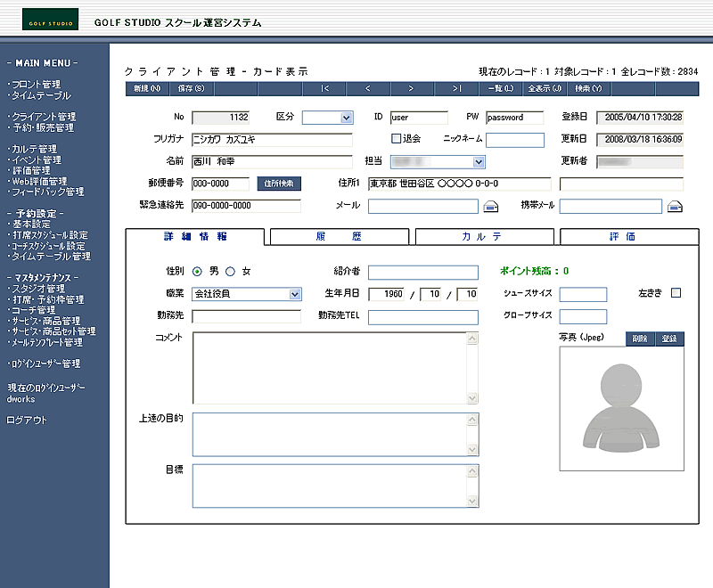This screenshot has height=588, width=713.
Task: Open Web評価管理 menu link
Action: 39,182
